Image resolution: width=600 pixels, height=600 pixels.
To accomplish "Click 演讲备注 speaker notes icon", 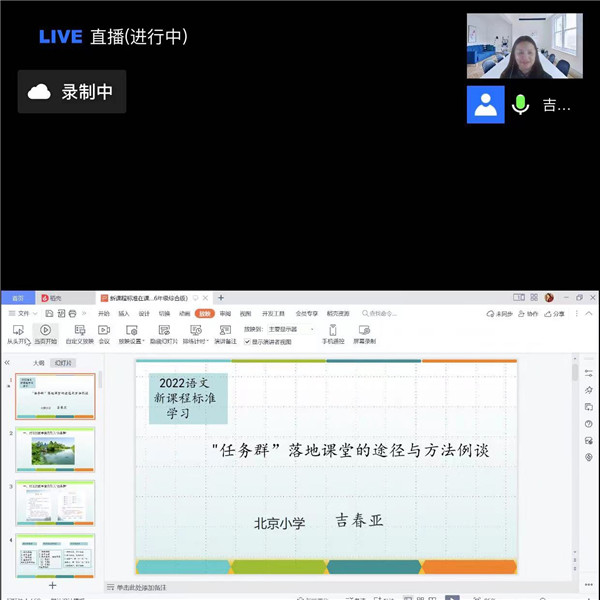I will coord(225,330).
